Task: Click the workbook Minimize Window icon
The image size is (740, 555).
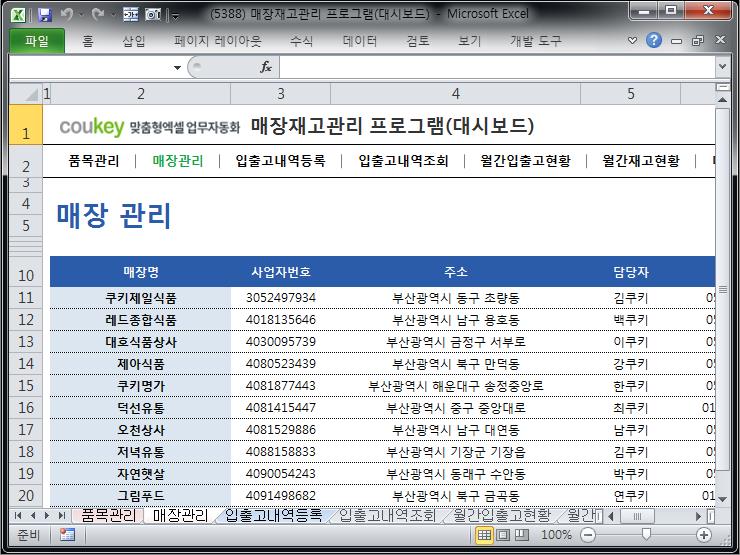Action: [x=676, y=41]
